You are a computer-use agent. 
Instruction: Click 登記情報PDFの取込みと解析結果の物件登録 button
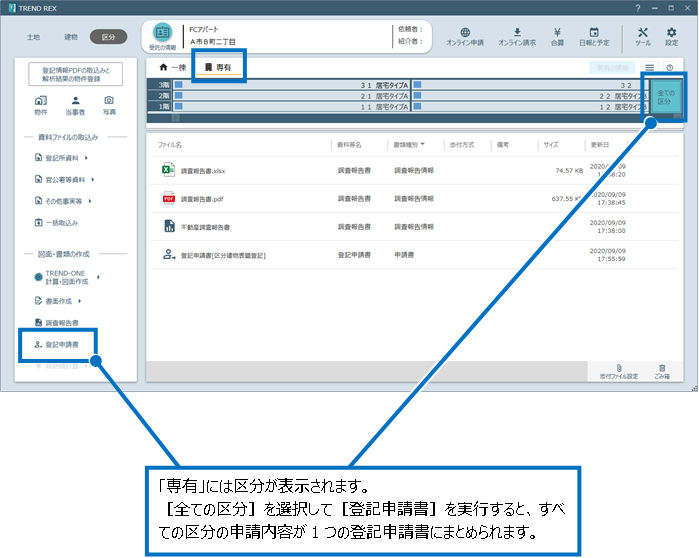click(x=76, y=74)
